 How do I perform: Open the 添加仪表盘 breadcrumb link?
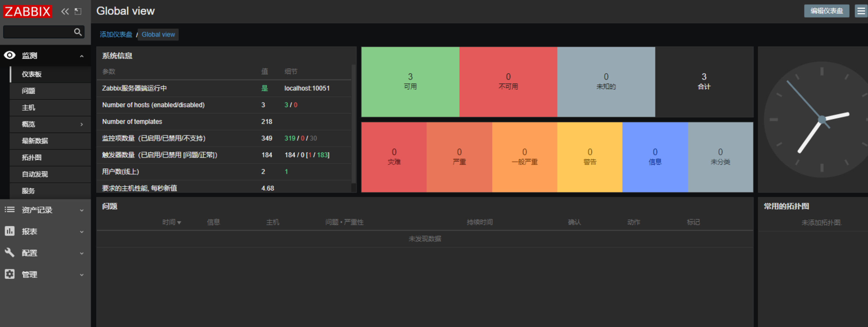116,34
